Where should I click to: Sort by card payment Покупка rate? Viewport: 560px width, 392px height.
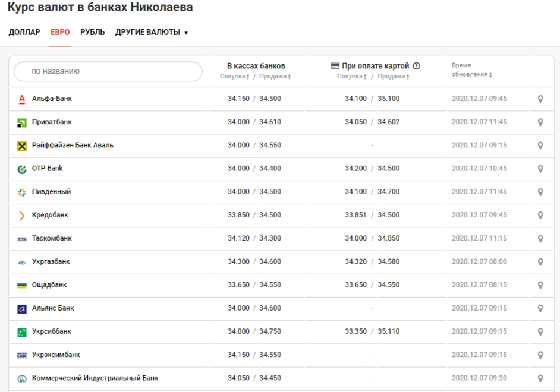[x=352, y=77]
